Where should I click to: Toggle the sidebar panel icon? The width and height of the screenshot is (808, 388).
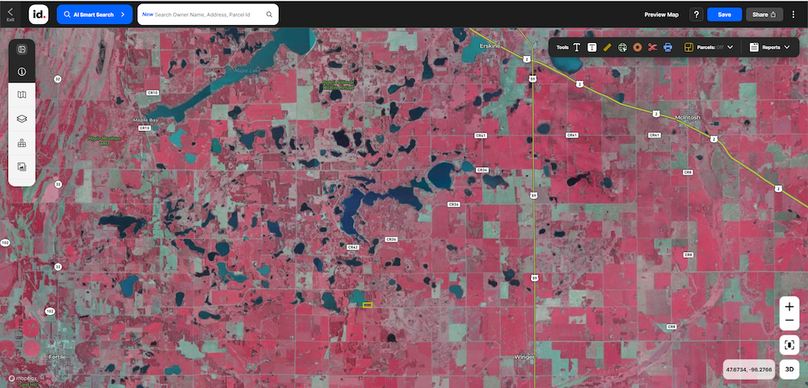pyautogui.click(x=22, y=49)
